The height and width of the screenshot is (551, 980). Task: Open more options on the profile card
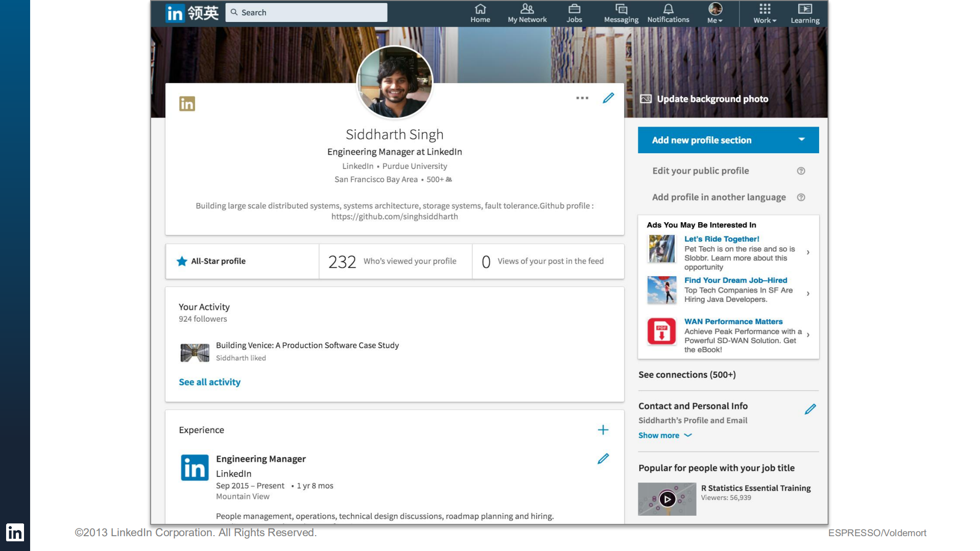coord(582,98)
